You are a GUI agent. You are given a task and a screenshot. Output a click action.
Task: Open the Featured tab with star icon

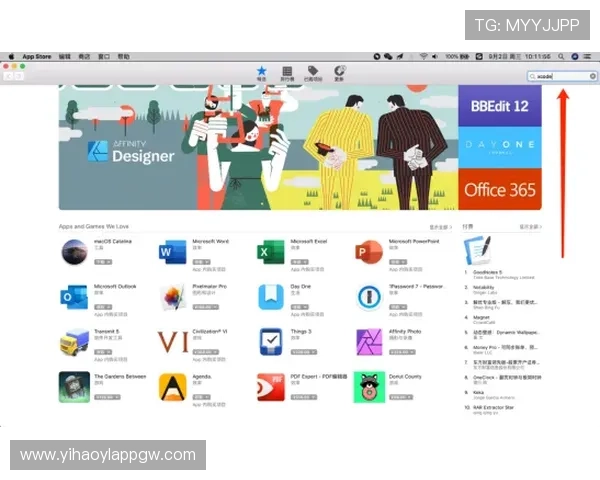262,72
